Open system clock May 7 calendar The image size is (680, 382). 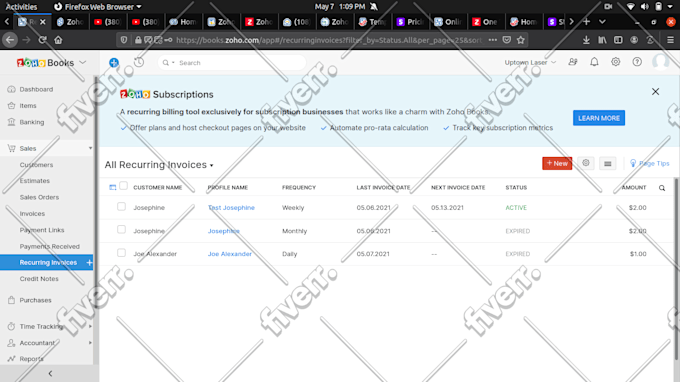point(340,7)
